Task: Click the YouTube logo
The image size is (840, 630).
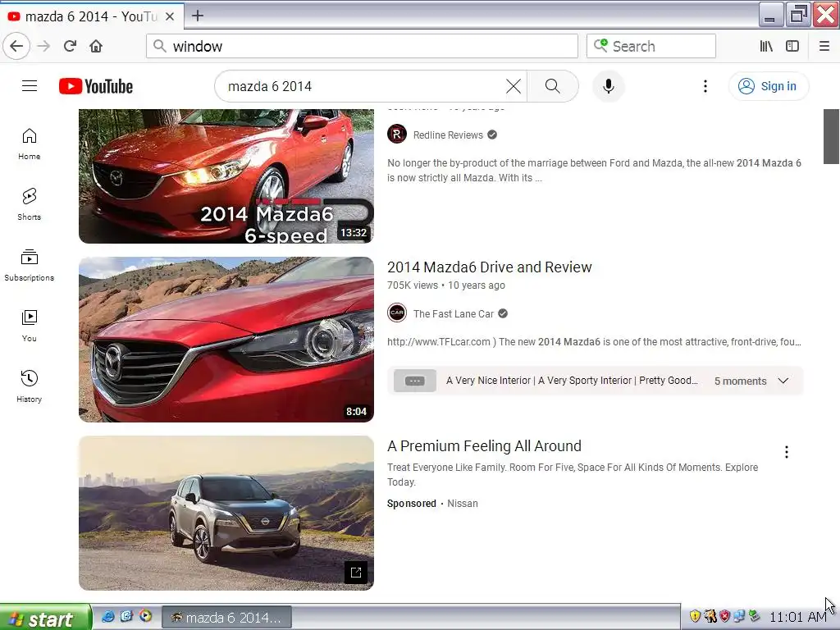Action: click(96, 86)
